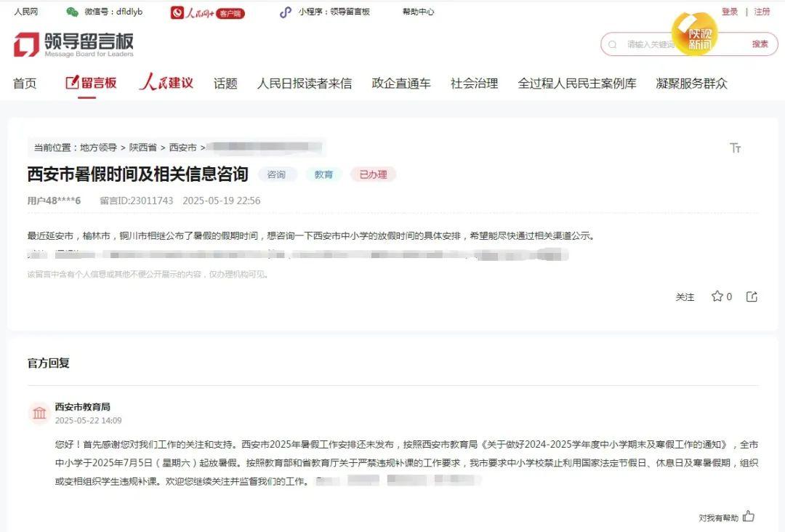Star this message to favorite it
The height and width of the screenshot is (532, 785).
click(x=717, y=297)
